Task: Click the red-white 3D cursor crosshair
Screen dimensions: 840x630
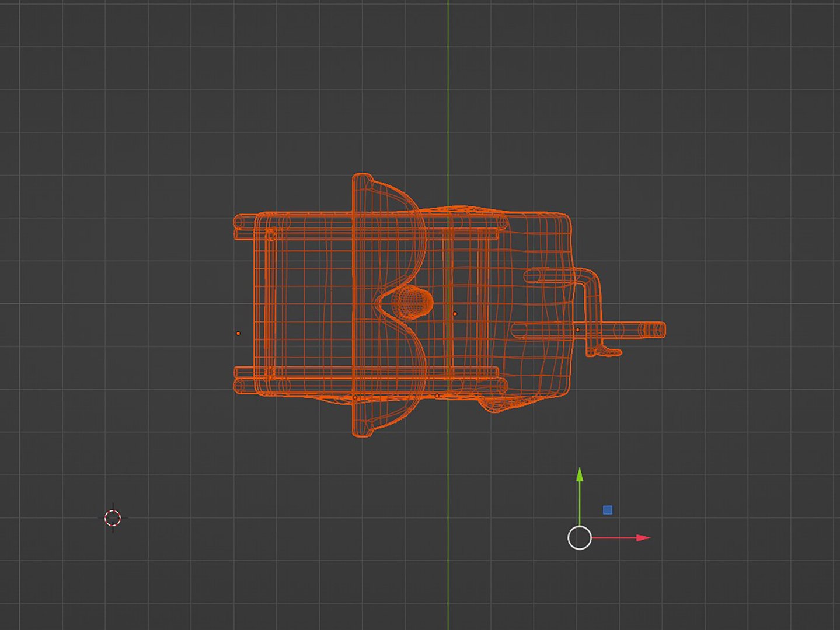Action: (x=113, y=518)
